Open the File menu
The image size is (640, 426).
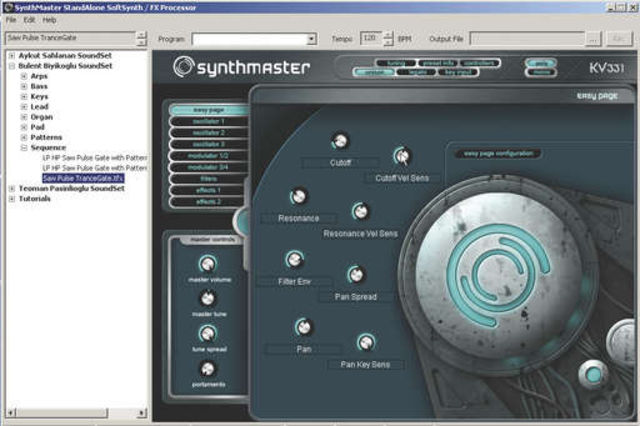pos(11,20)
